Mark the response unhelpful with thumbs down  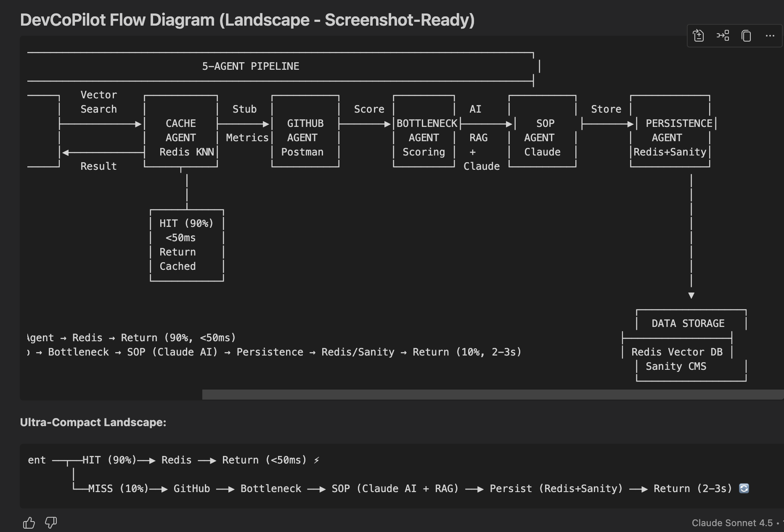pos(51,523)
